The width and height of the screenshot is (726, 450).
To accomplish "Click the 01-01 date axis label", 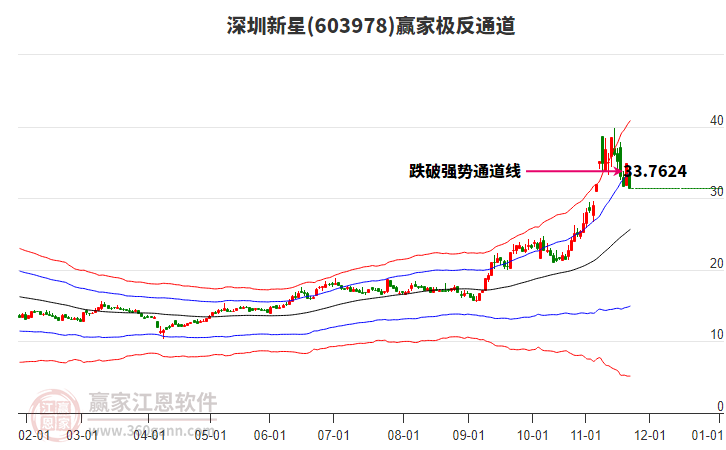I will 707,436.
